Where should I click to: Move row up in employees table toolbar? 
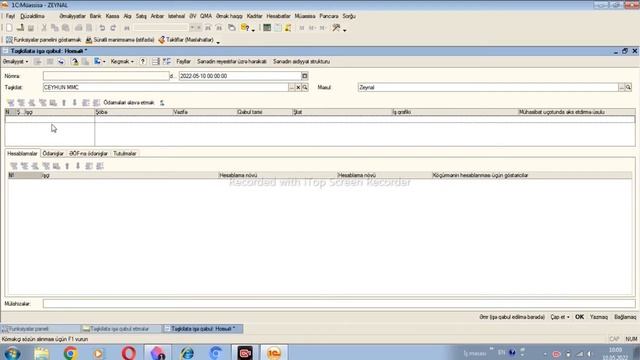[64, 103]
